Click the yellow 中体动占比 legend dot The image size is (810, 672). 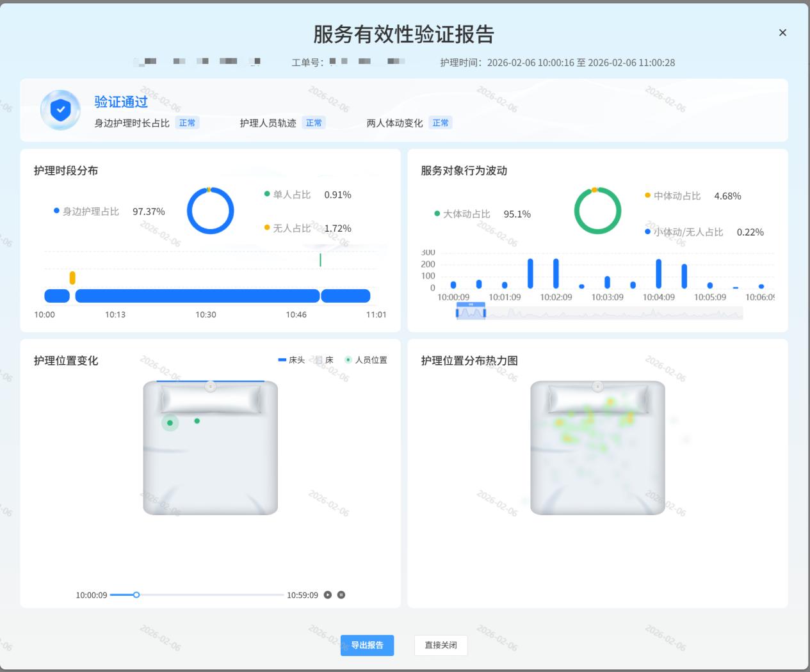click(x=648, y=196)
